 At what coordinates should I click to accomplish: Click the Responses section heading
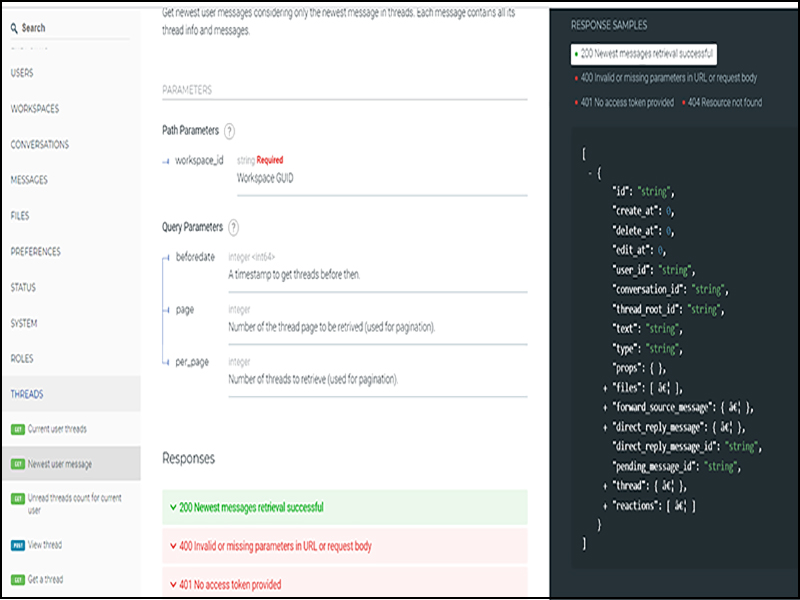pos(188,458)
